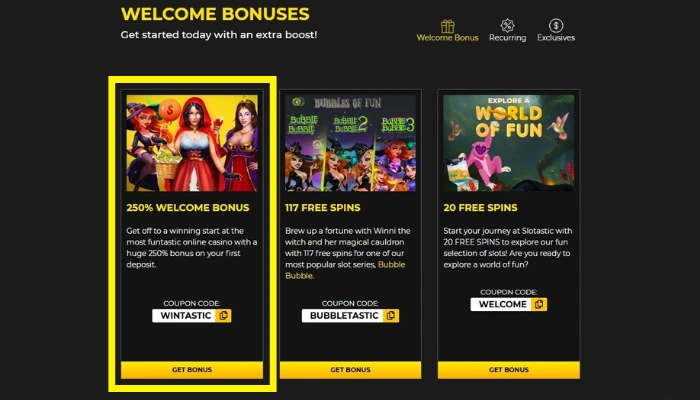Copy the BUBBLETASTIC coupon code

391,316
